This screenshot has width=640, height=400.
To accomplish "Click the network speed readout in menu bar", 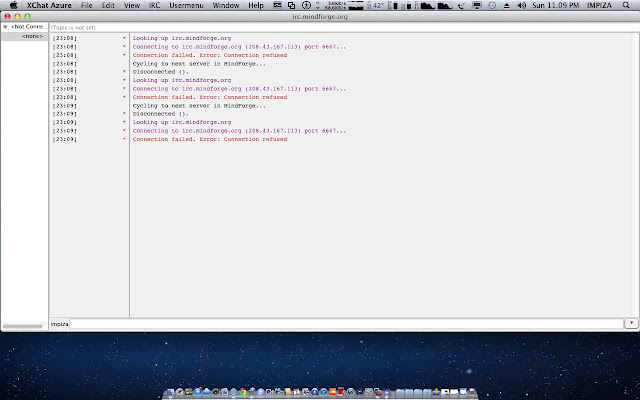I will click(335, 5).
